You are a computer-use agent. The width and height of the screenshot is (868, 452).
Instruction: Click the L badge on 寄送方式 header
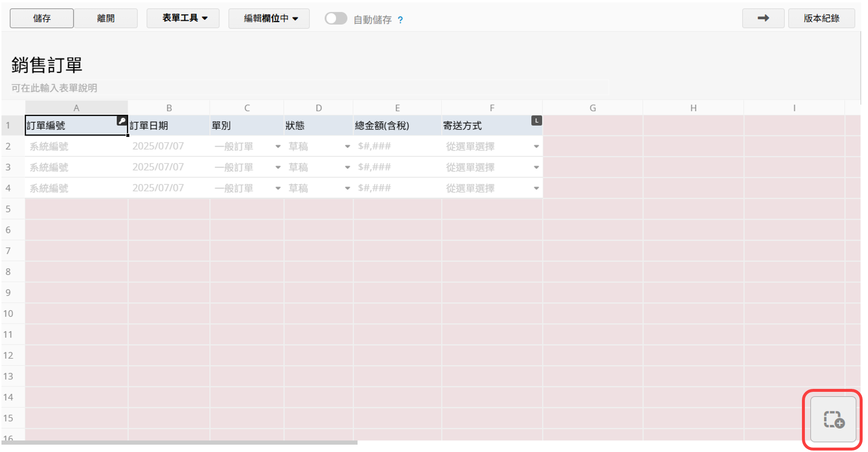pyautogui.click(x=536, y=120)
